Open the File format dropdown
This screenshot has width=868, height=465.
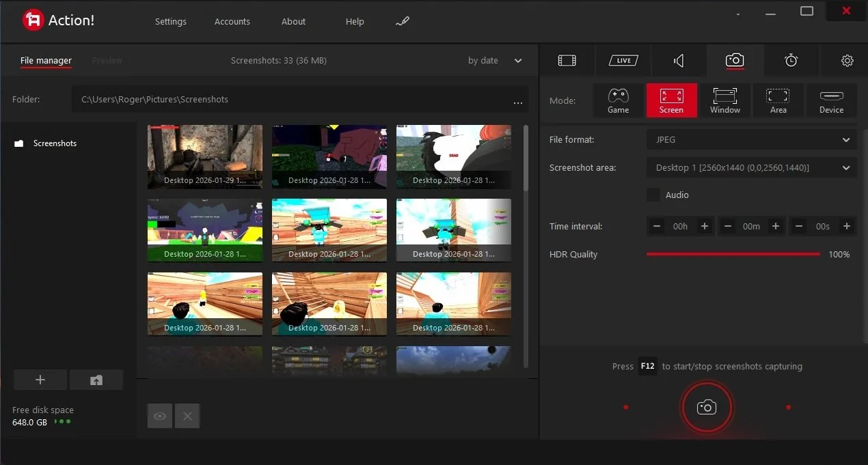[x=750, y=139]
